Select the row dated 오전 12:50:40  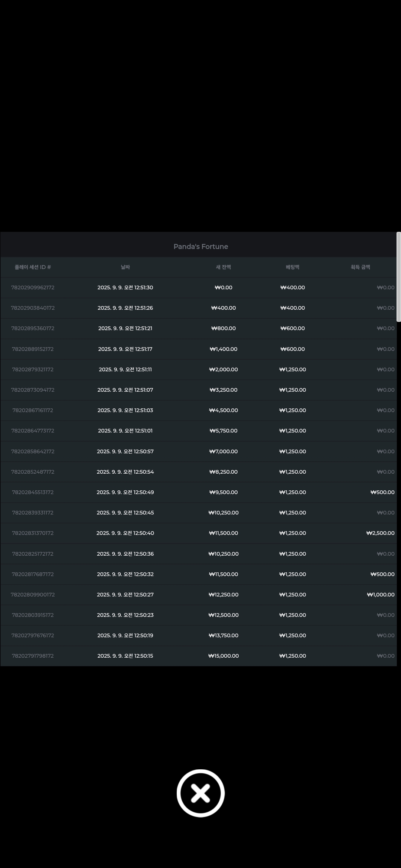pyautogui.click(x=199, y=533)
